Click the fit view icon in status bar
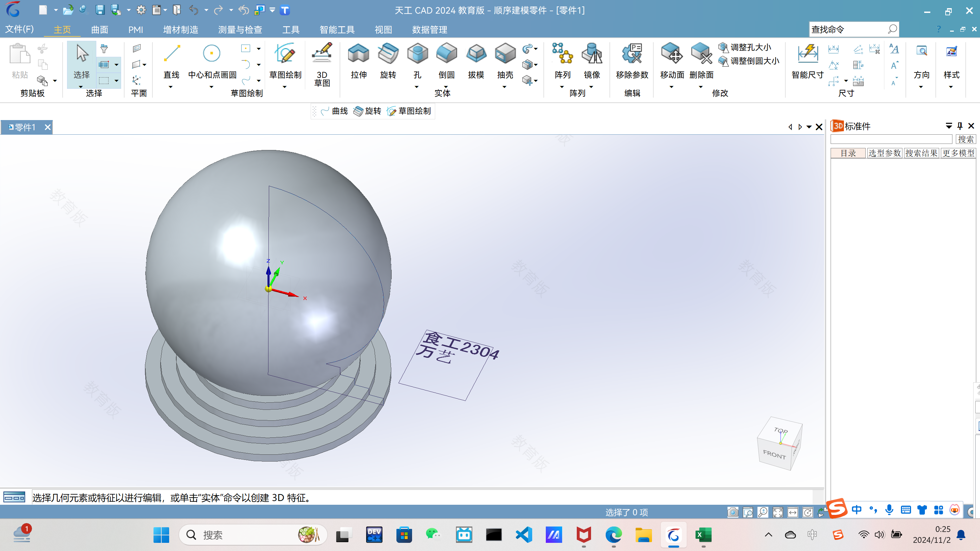 point(777,512)
